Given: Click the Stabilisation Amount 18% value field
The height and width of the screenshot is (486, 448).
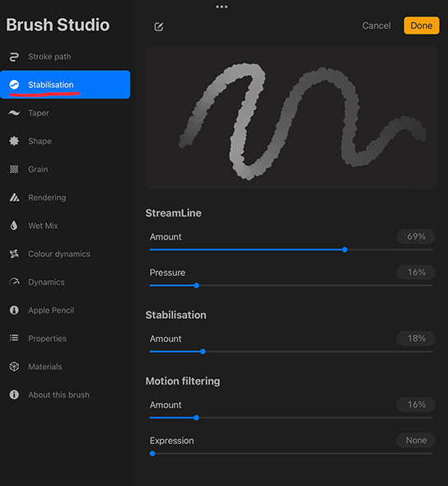Looking at the screenshot, I should tap(416, 339).
